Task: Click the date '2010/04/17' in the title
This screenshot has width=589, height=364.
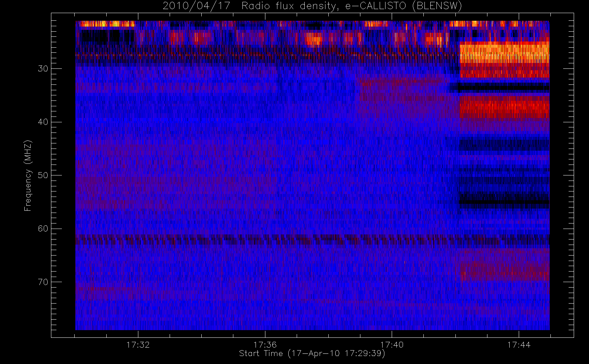Action: [197, 6]
